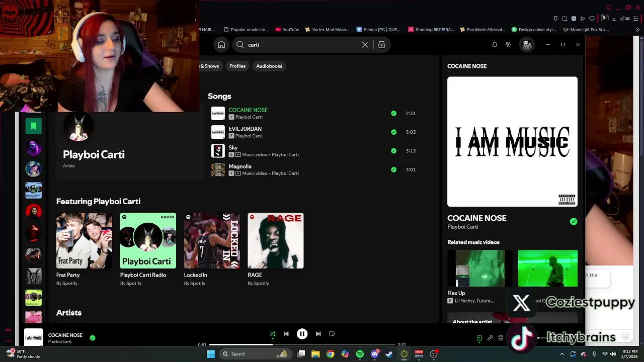644x362 pixels.
Task: Seek within the song progress bar
Action: tap(302, 344)
